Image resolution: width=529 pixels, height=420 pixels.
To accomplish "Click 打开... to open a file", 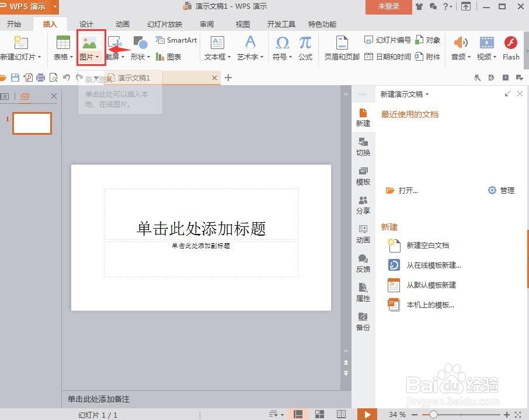I will click(x=402, y=191).
